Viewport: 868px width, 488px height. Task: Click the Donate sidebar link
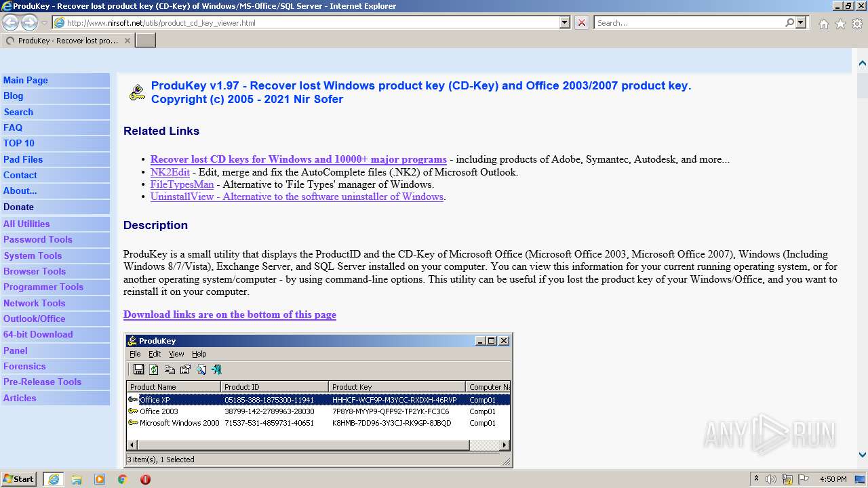(55, 207)
